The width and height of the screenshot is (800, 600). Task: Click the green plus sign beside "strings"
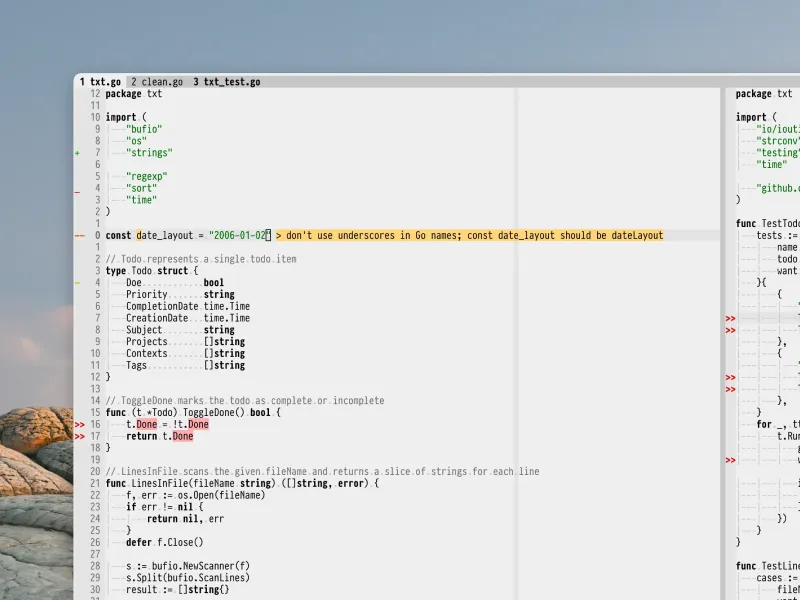pyautogui.click(x=78, y=153)
